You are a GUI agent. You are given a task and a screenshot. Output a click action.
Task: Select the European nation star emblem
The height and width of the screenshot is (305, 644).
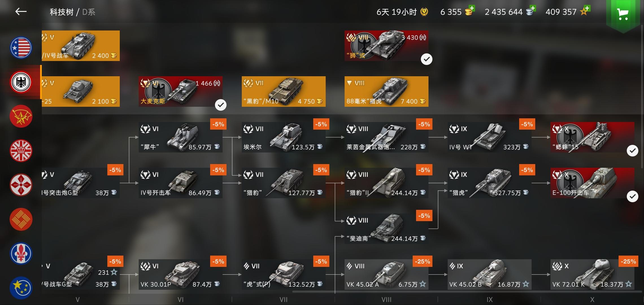pyautogui.click(x=21, y=288)
